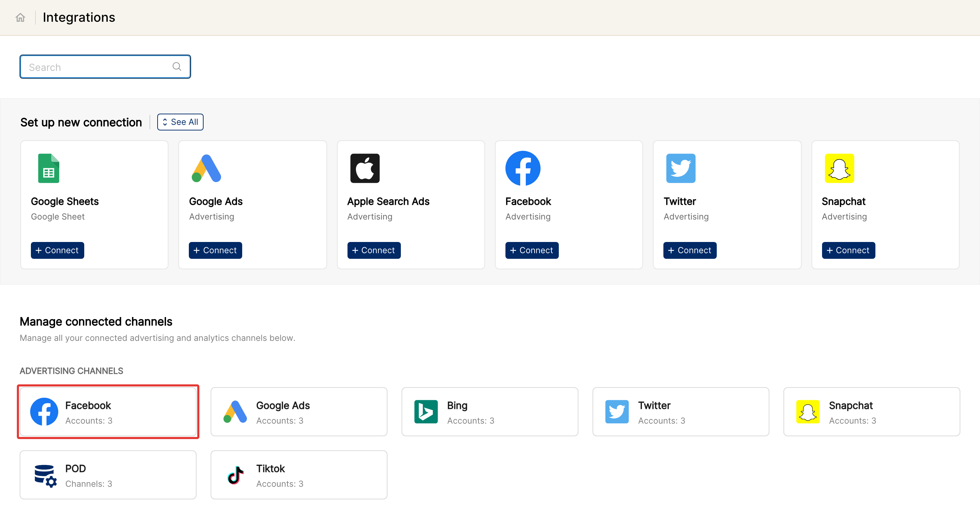Click Google Ads icon in connected channels
980x505 pixels.
click(235, 412)
